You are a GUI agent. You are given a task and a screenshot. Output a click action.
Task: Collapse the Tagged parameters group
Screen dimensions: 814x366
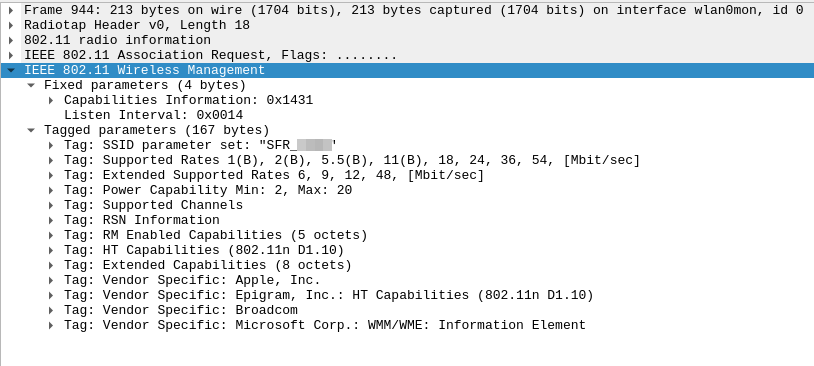(31, 130)
